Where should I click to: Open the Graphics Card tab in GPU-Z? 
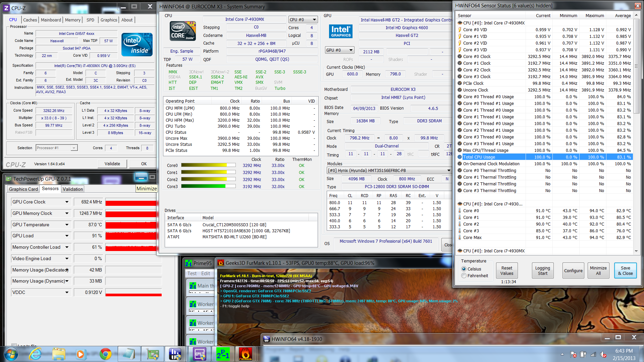tap(23, 189)
